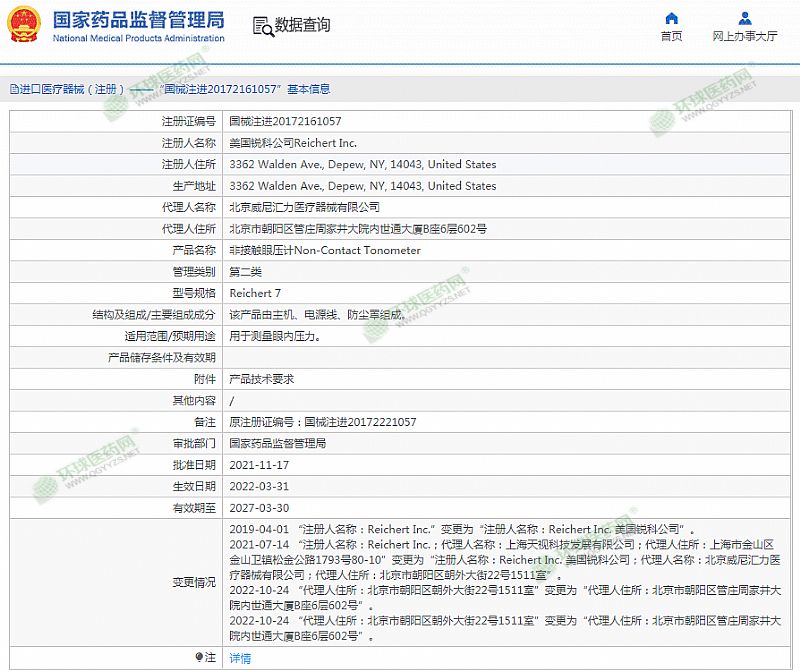Click the approval date 2021-11-17

coord(259,465)
